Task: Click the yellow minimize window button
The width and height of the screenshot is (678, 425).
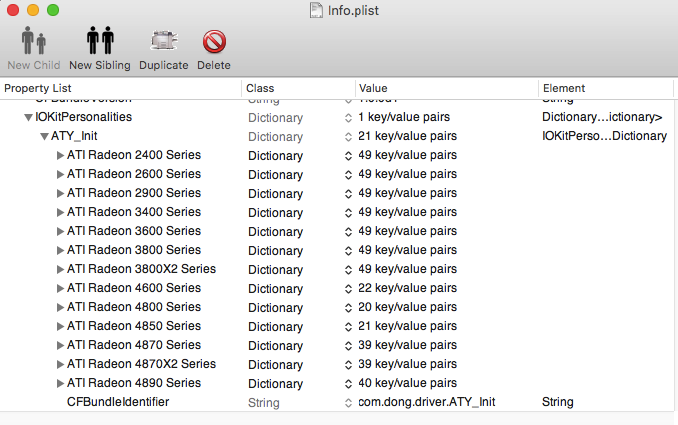Action: [33, 10]
